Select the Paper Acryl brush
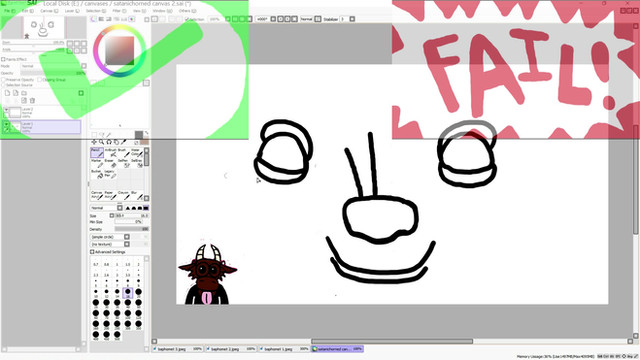The width and height of the screenshot is (640, 360). pos(110,195)
